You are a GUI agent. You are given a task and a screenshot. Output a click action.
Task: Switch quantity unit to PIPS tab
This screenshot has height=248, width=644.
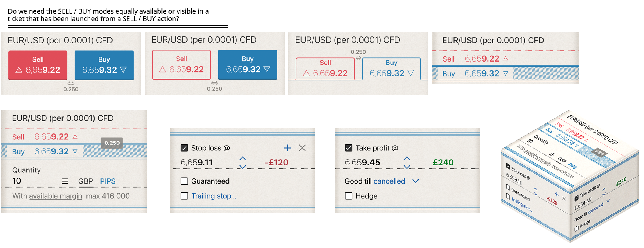click(108, 181)
